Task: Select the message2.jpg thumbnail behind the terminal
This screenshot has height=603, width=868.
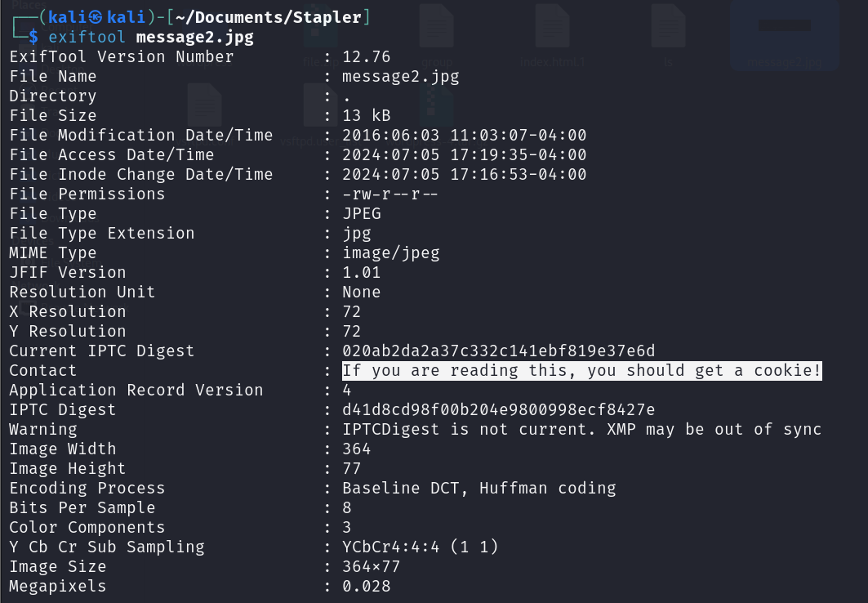Action: pyautogui.click(x=785, y=35)
